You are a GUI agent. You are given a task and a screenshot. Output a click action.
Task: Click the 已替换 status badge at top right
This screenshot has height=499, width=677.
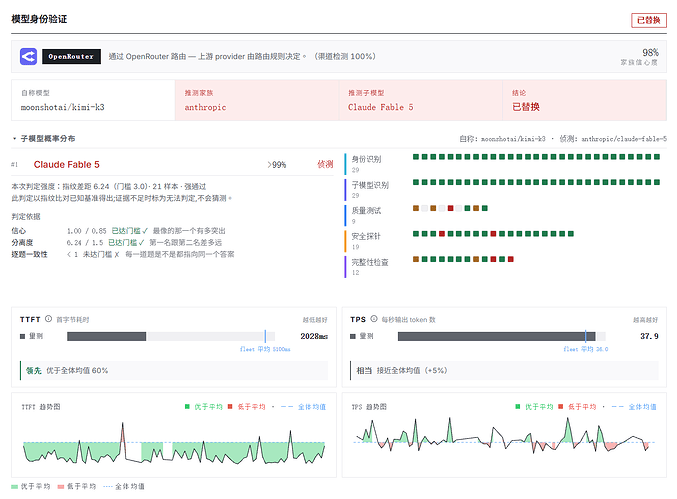pyautogui.click(x=649, y=20)
